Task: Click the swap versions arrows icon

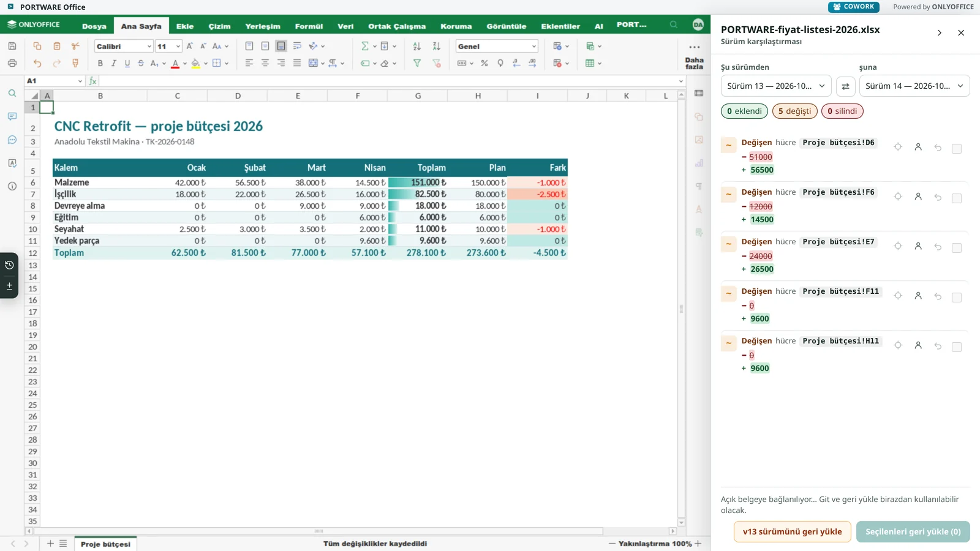Action: click(x=845, y=86)
